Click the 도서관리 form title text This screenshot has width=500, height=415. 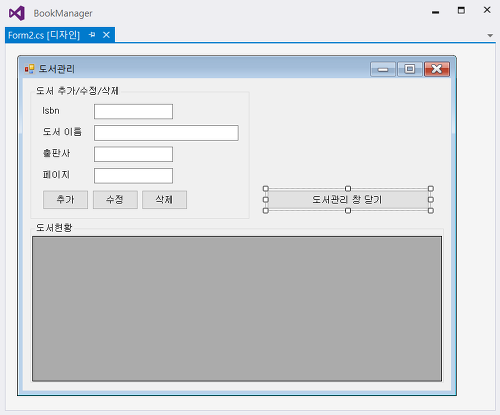pyautogui.click(x=57, y=69)
